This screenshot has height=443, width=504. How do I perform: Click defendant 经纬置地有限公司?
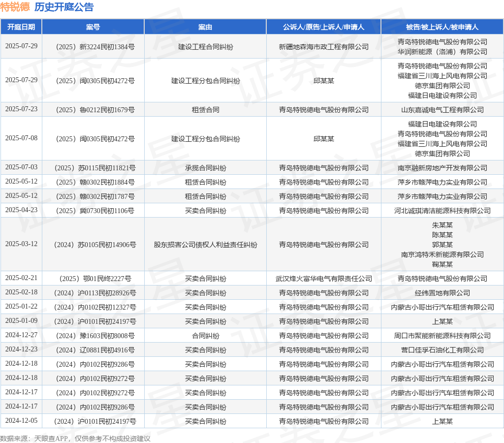pyautogui.click(x=442, y=293)
